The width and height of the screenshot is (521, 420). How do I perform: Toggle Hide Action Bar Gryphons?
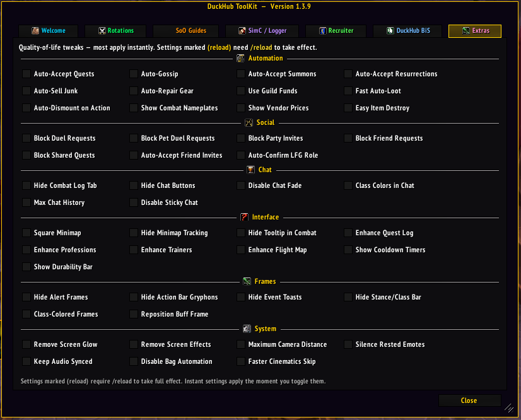pos(134,297)
